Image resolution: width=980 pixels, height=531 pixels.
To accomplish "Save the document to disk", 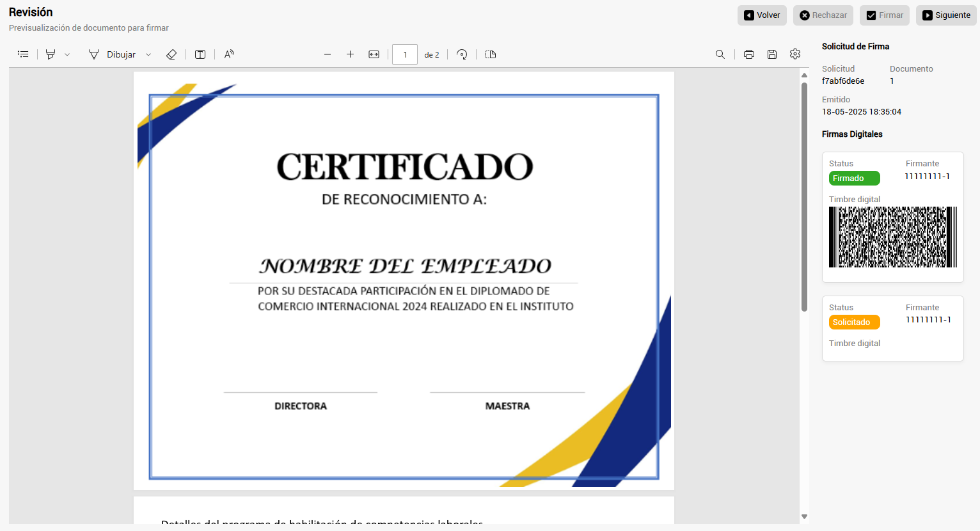I will [x=772, y=54].
